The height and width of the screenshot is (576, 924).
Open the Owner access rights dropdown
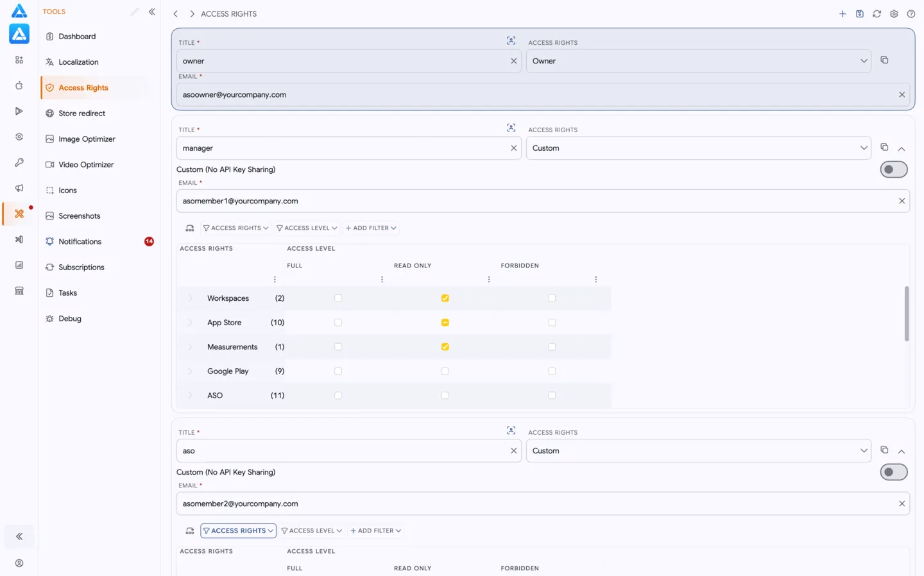pyautogui.click(x=699, y=61)
